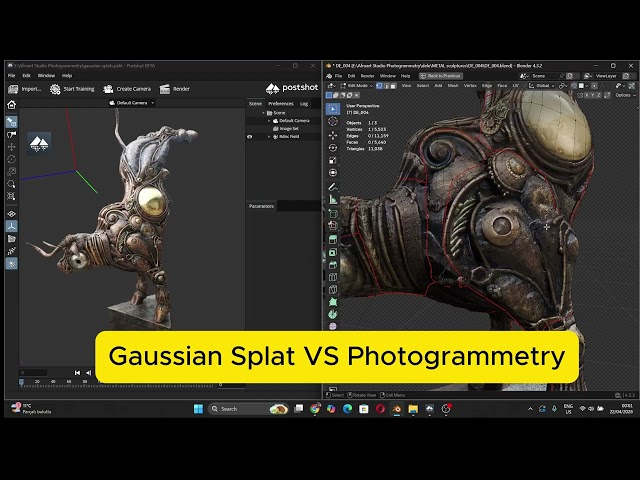The image size is (640, 480).
Task: Toggle the bottom highlighted icon in Postshot sidebar
Action: click(x=11, y=264)
